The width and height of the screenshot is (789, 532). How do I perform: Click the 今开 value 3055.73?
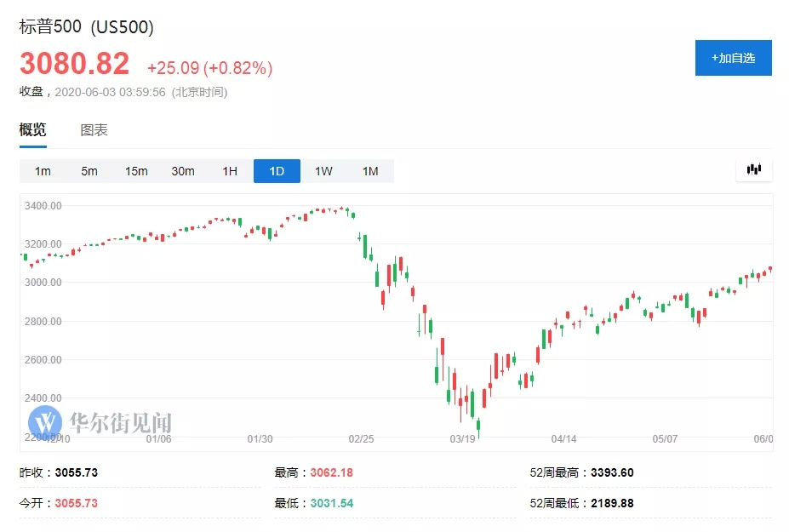coord(77,503)
